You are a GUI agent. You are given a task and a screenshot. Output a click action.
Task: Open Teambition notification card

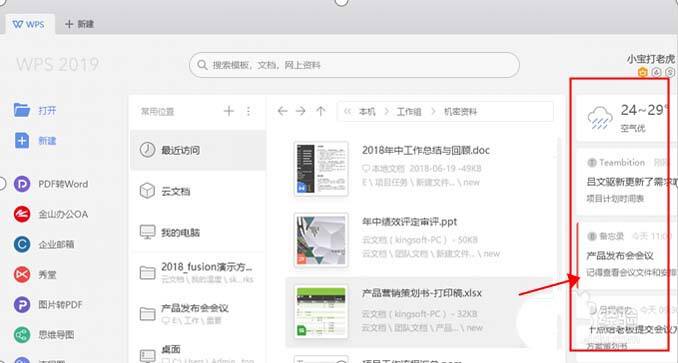point(626,182)
